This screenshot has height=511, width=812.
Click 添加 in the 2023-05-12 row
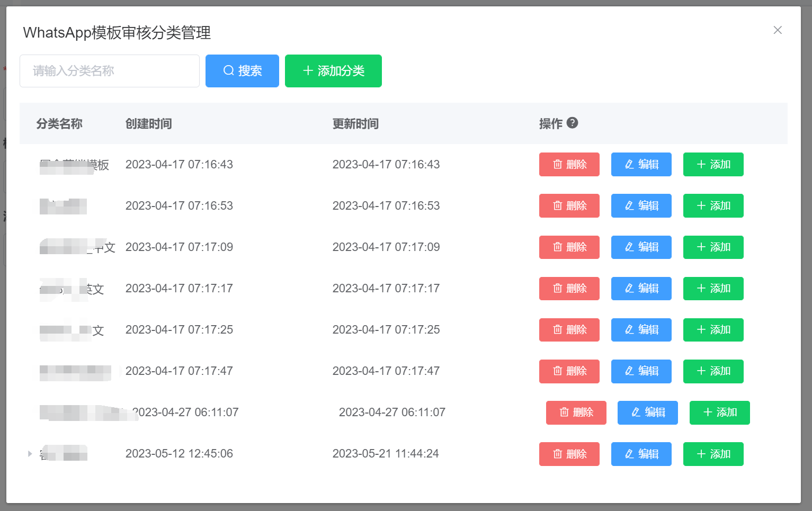pyautogui.click(x=713, y=454)
